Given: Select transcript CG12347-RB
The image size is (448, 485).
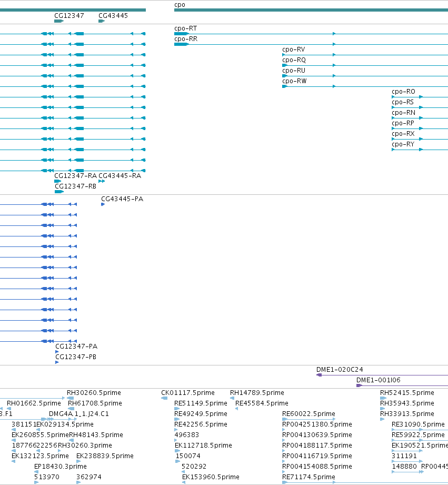Looking at the screenshot, I should [x=75, y=186].
